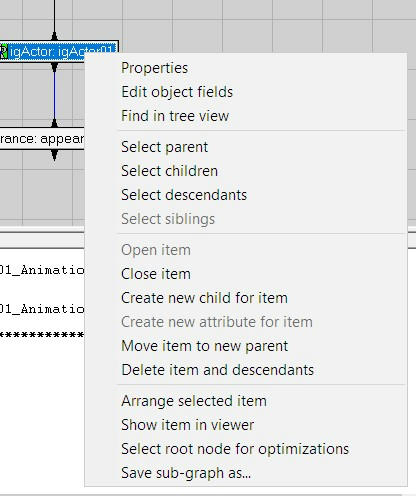
Task: Click the log output text pane
Action: 42,370
